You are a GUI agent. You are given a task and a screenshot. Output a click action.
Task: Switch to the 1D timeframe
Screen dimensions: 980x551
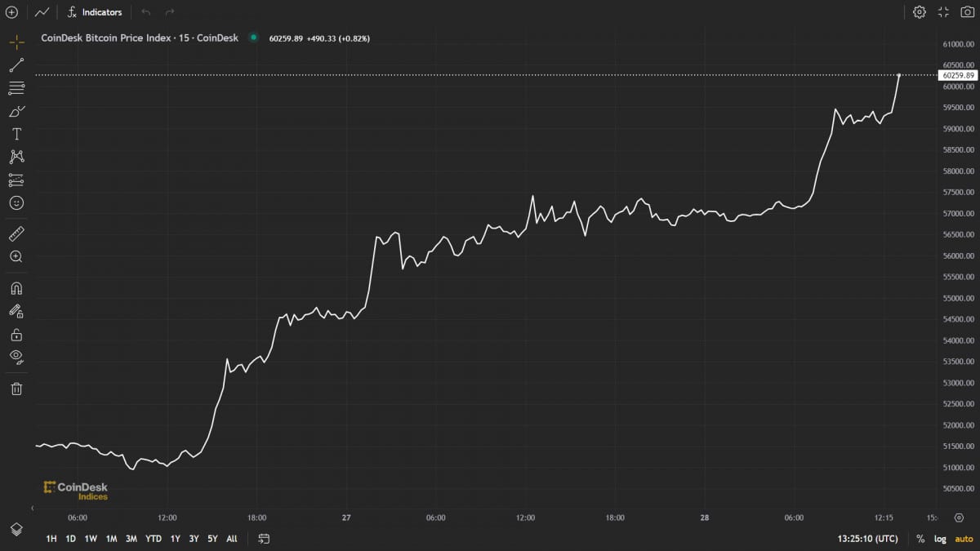tap(70, 539)
